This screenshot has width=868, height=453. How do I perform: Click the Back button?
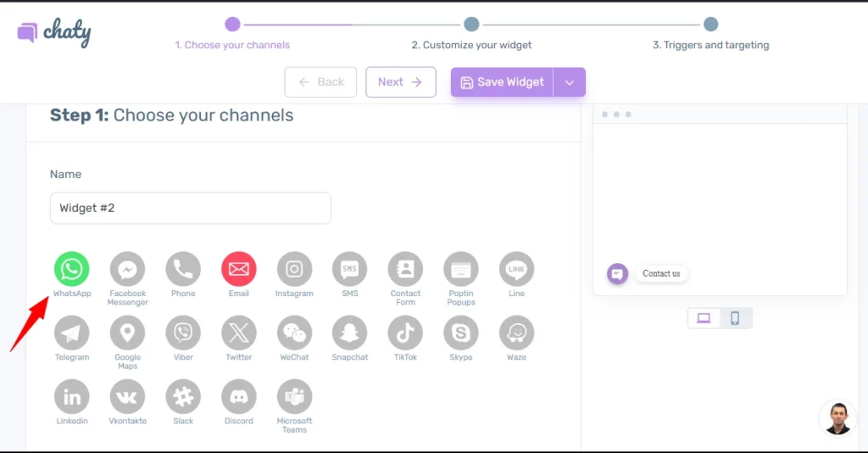click(x=320, y=82)
